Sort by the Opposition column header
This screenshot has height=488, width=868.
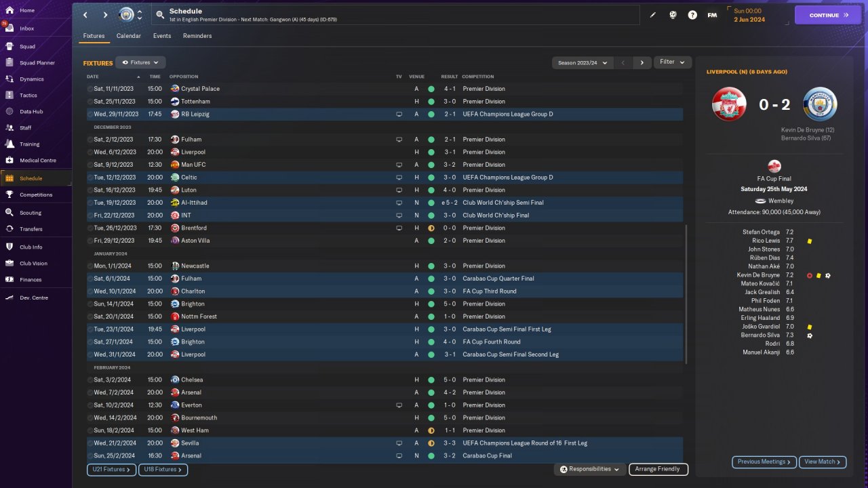click(184, 77)
